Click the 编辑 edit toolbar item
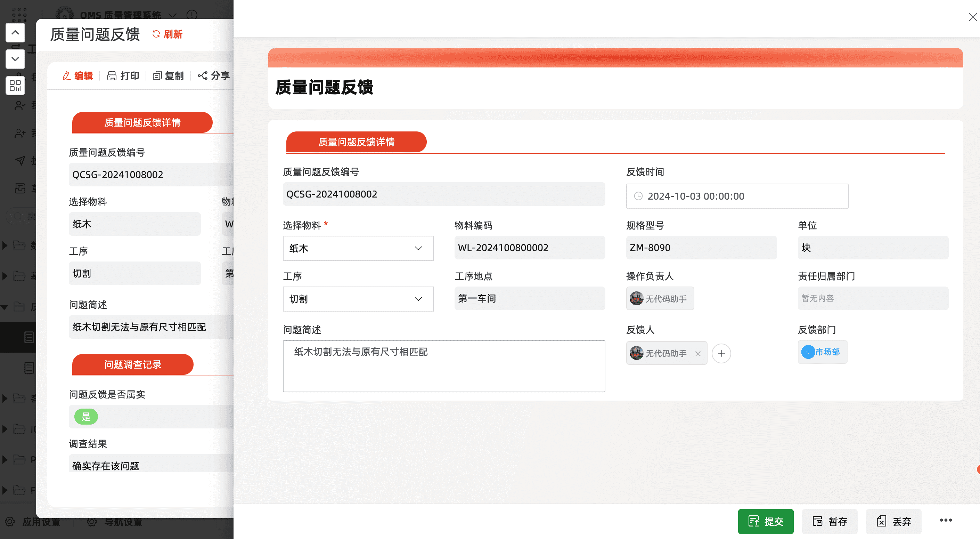980x539 pixels. (78, 76)
